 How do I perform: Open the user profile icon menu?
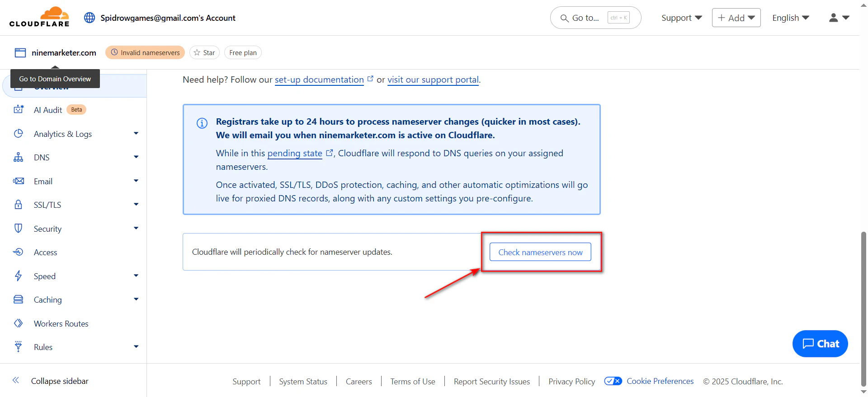(x=839, y=18)
